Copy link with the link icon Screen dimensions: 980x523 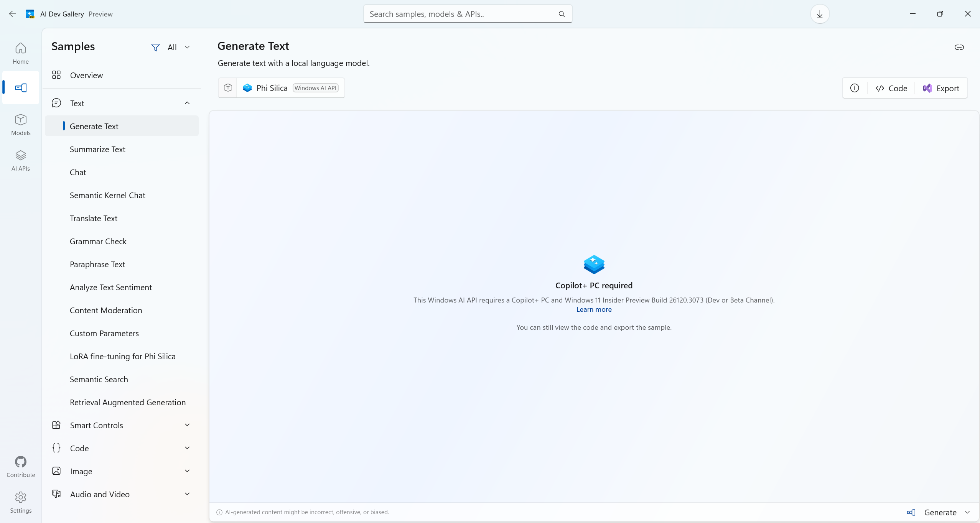point(959,47)
